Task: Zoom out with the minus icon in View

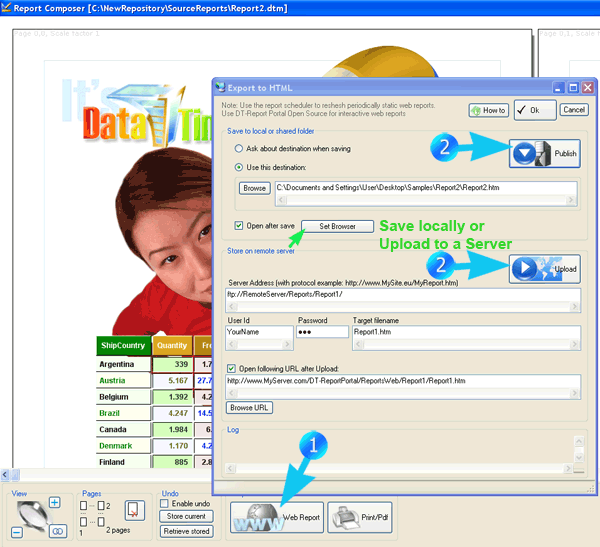Action: [x=16, y=532]
